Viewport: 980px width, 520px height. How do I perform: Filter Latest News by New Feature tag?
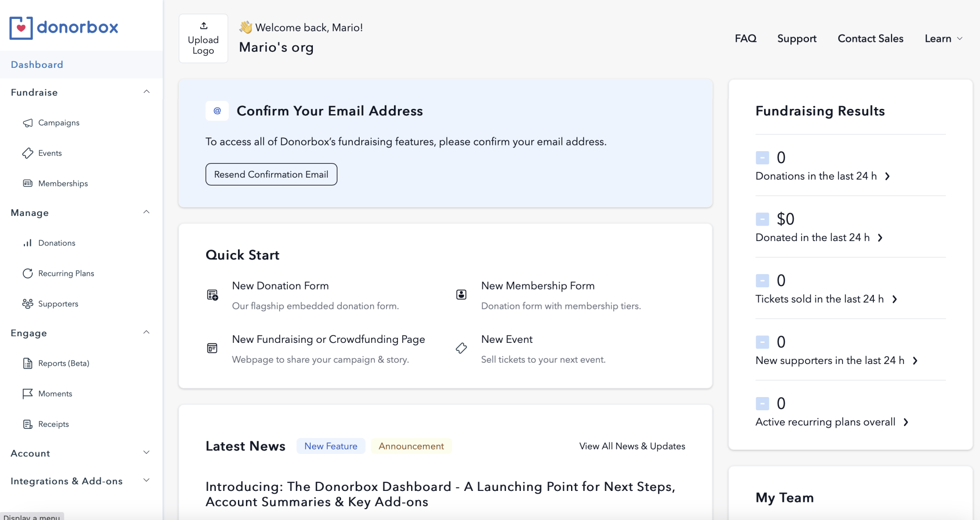tap(330, 446)
